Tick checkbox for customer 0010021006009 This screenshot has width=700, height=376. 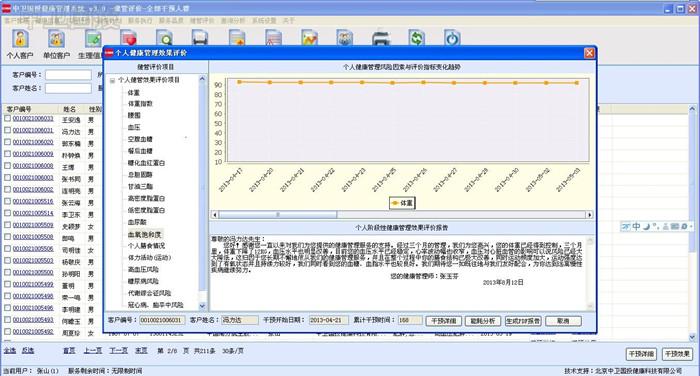click(8, 154)
